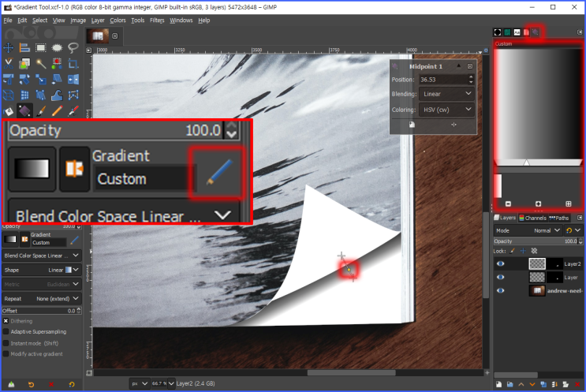Click the gradient editor zoom-in icon
The image size is (586, 392).
click(538, 203)
